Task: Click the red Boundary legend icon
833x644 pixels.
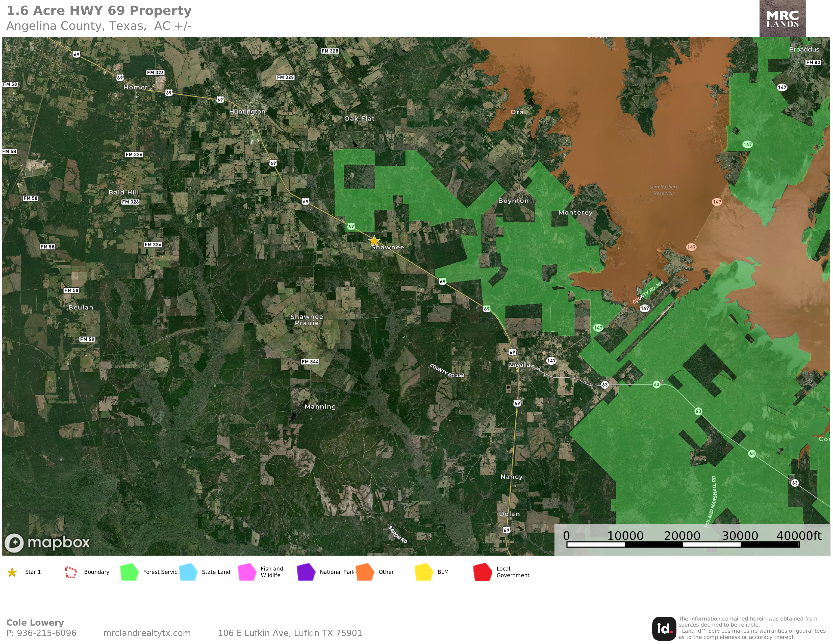Action: pyautogui.click(x=71, y=572)
